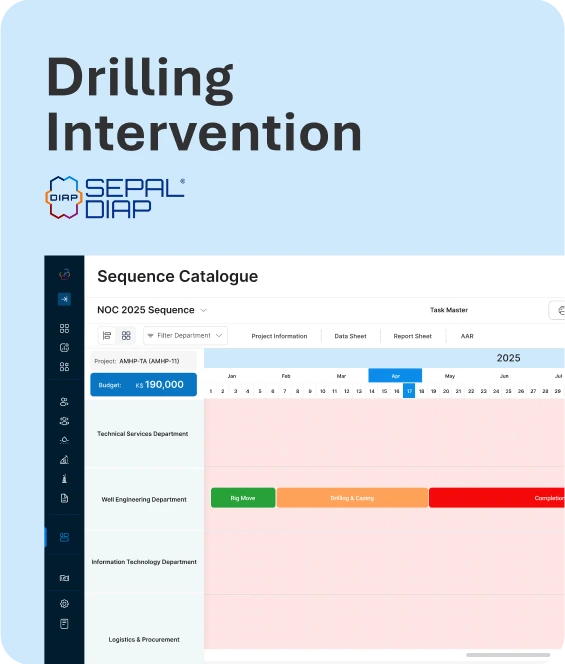Click the Jun month label
The image size is (565, 664).
pyautogui.click(x=504, y=376)
